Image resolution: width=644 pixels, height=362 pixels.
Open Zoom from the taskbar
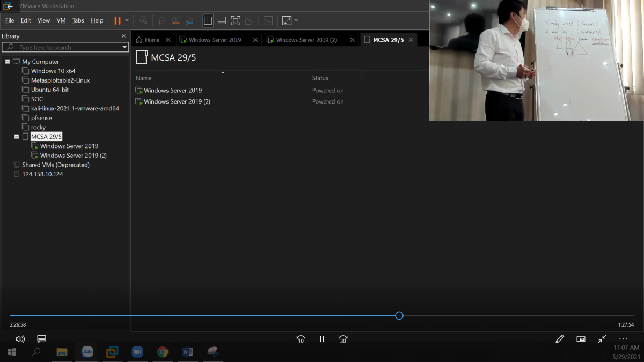pos(137,352)
